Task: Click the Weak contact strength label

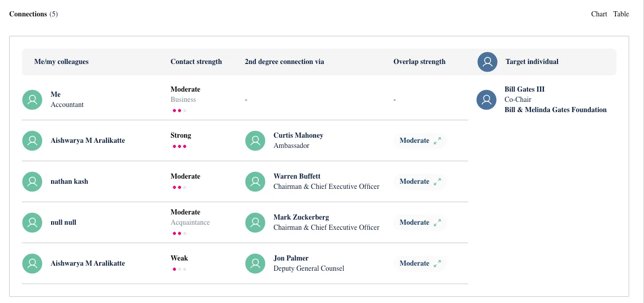Action: (x=179, y=258)
